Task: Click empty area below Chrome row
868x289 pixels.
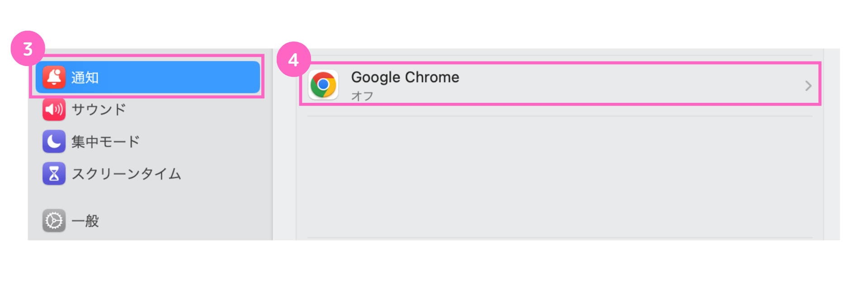Action: (x=560, y=176)
